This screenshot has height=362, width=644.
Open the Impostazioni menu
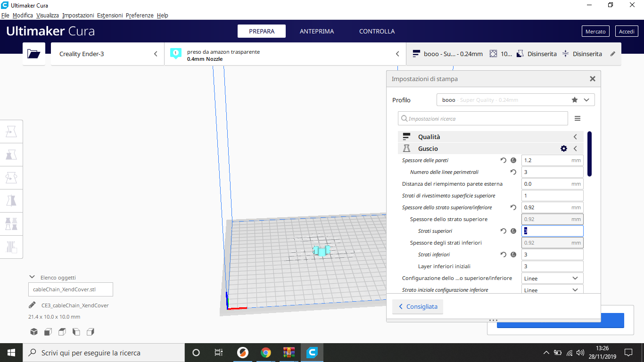coord(78,16)
